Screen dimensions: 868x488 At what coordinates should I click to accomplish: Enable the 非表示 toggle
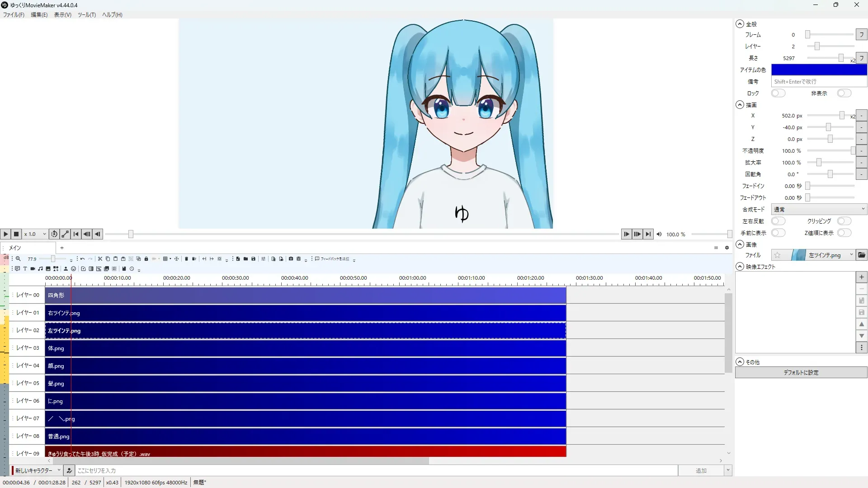tap(844, 93)
